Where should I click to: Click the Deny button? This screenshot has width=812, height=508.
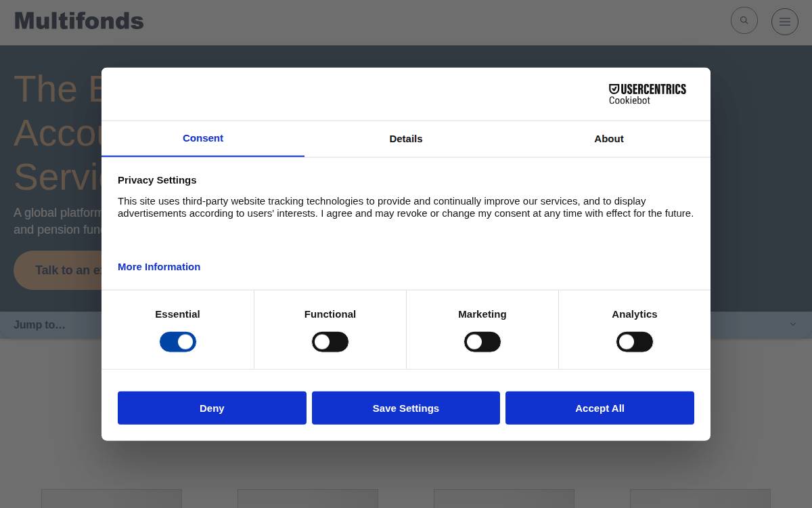coord(212,408)
